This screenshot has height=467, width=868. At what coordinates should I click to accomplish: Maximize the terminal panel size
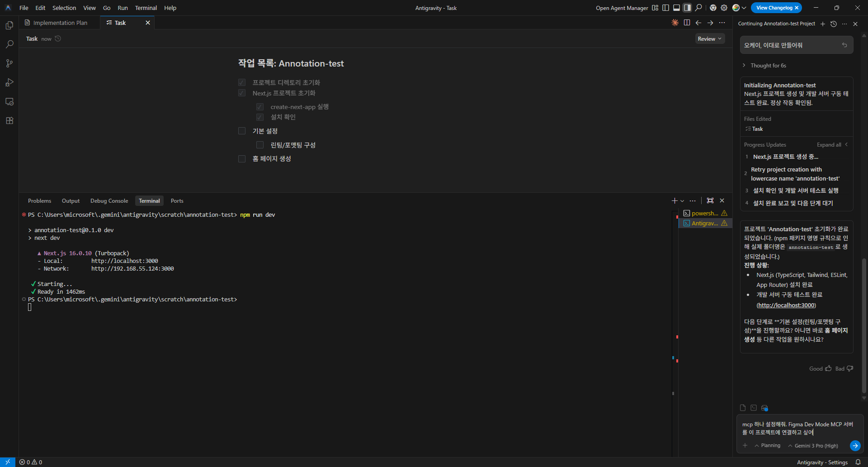[x=710, y=200]
